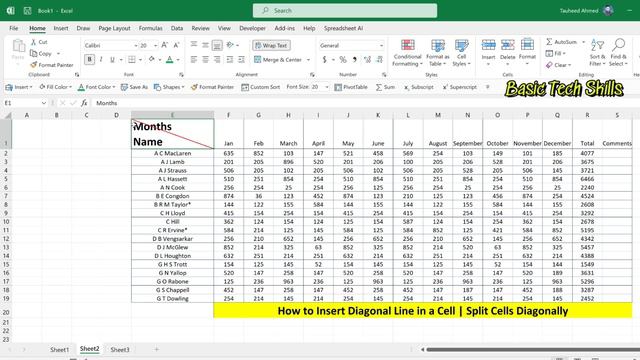Viewport: 640px width, 360px height.
Task: Open the Sheet3 worksheet tab
Action: coord(120,350)
